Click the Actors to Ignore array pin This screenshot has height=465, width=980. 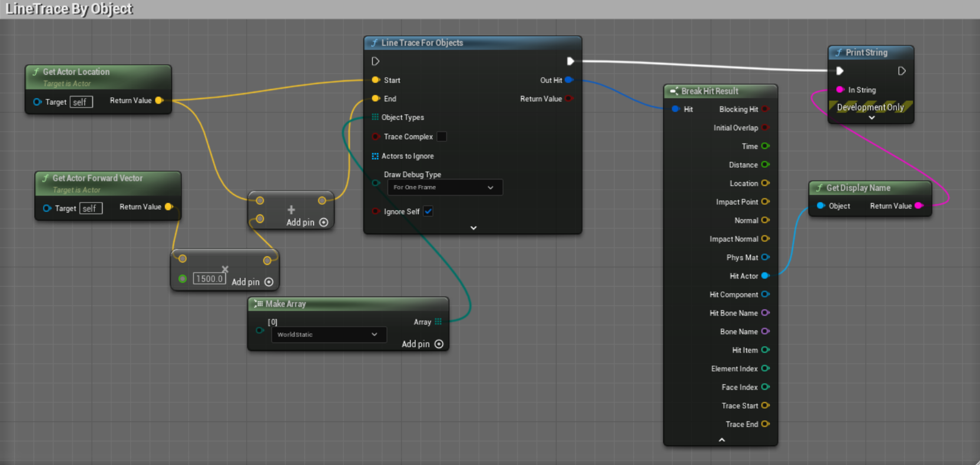tap(375, 156)
